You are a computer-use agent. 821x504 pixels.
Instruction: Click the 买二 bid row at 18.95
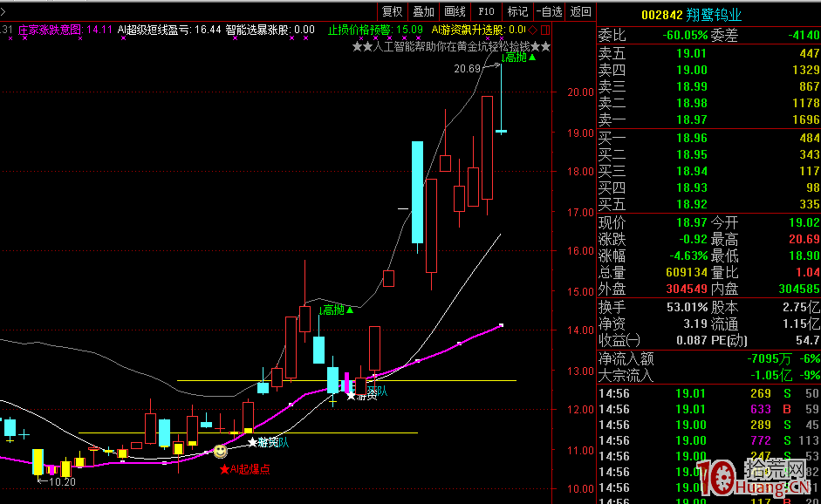point(709,155)
